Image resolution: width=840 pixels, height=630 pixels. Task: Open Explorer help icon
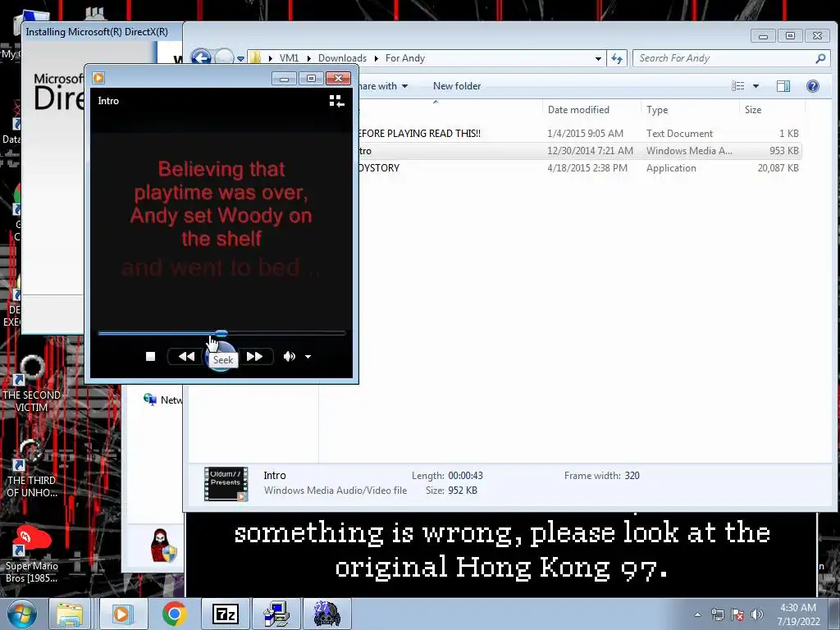813,85
